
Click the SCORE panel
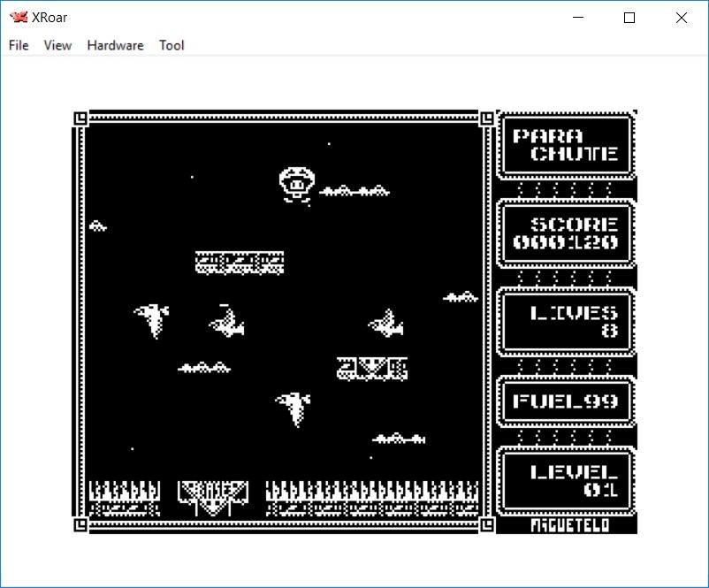pos(567,234)
